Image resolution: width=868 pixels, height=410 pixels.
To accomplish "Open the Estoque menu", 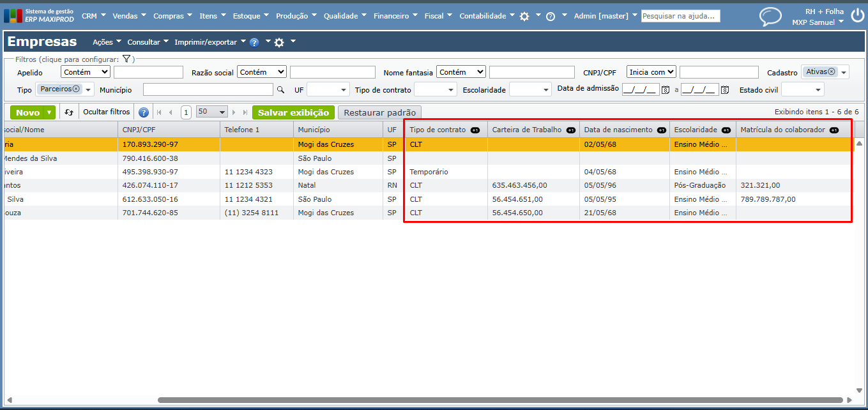I will (x=250, y=16).
